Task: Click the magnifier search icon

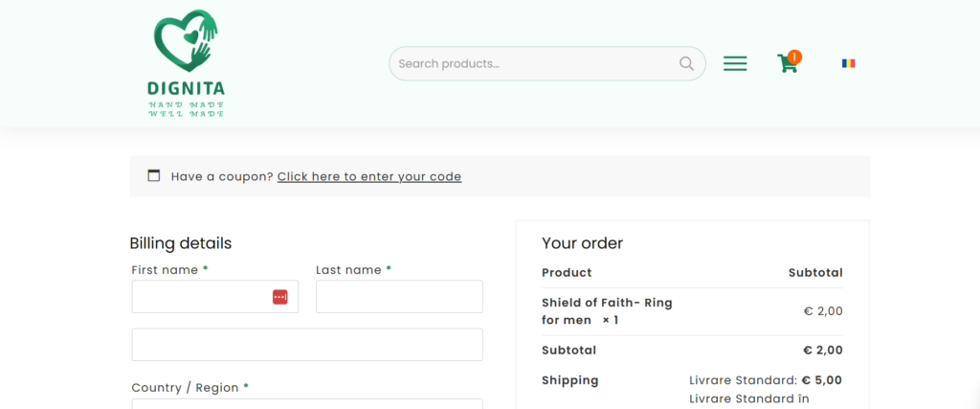Action: coord(686,64)
